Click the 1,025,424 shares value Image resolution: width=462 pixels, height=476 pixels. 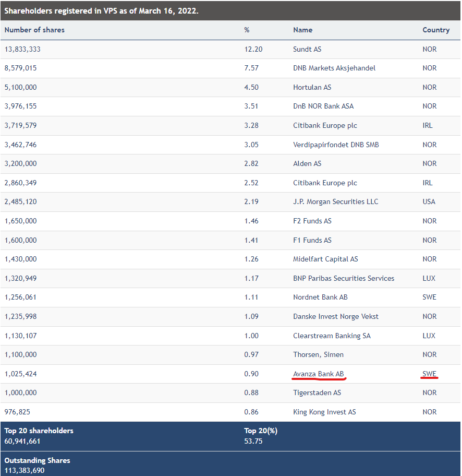click(20, 374)
